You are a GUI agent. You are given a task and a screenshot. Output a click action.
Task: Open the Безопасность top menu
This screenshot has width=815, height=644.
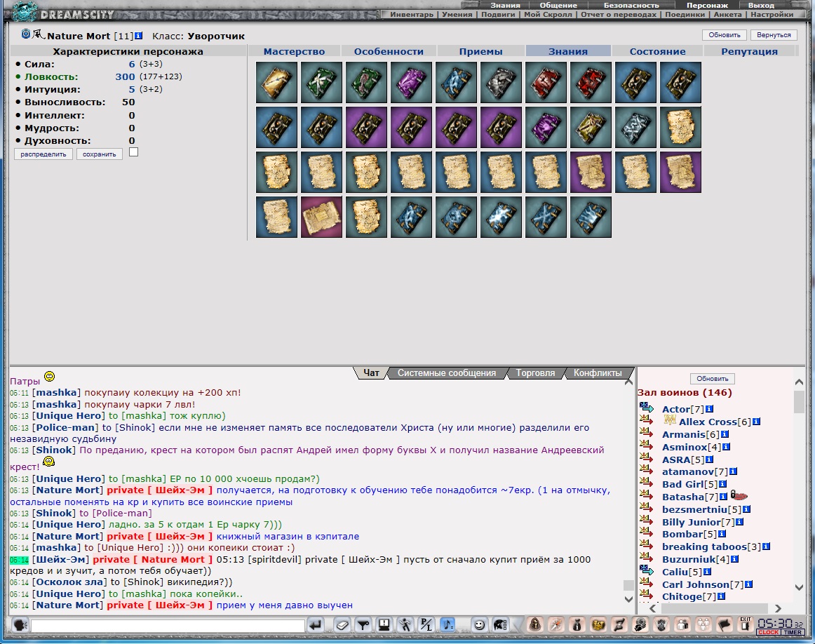[x=631, y=5]
